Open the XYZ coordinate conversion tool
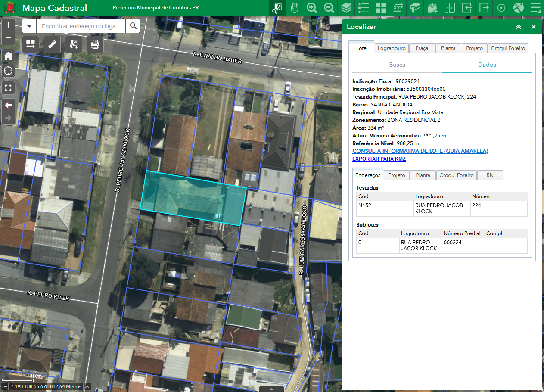 (398, 8)
